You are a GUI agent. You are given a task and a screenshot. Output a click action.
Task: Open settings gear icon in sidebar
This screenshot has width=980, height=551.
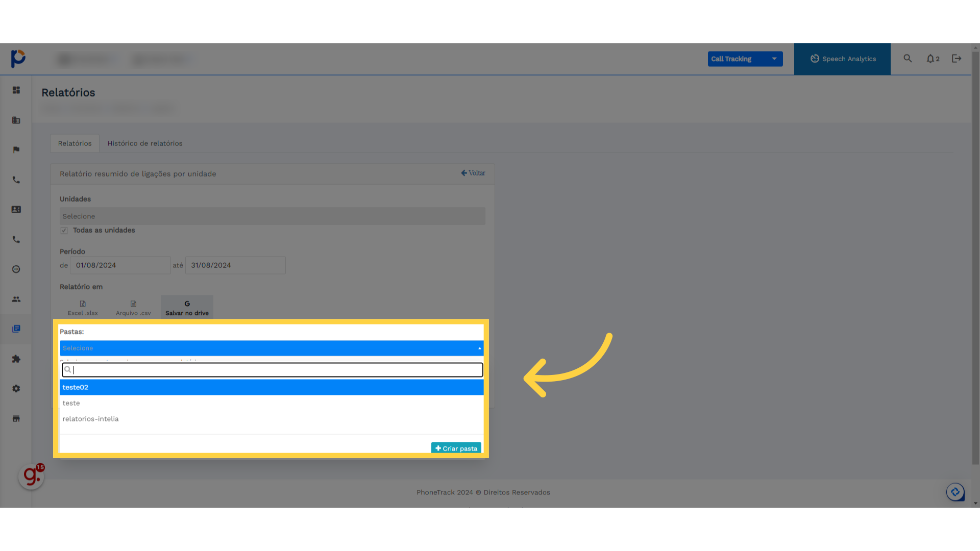coord(16,389)
